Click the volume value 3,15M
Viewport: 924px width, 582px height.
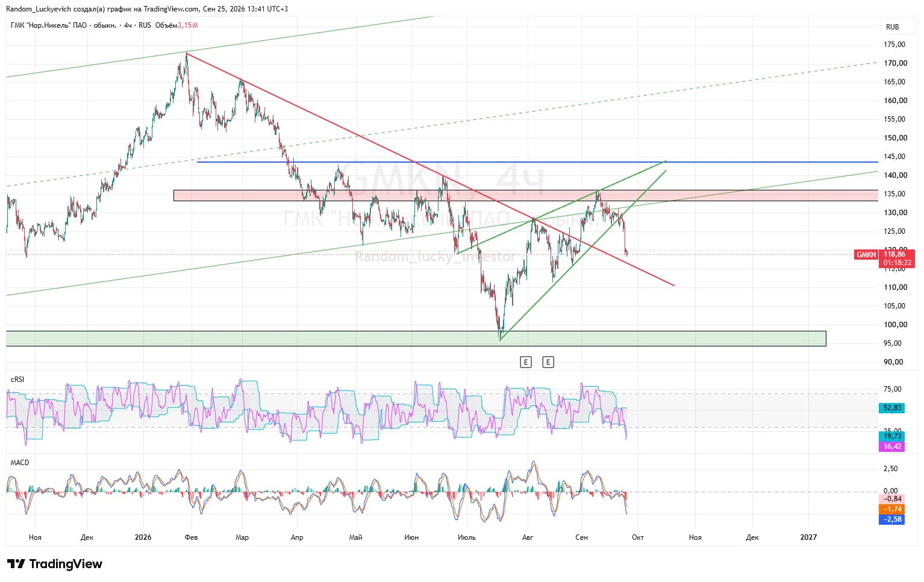point(188,25)
